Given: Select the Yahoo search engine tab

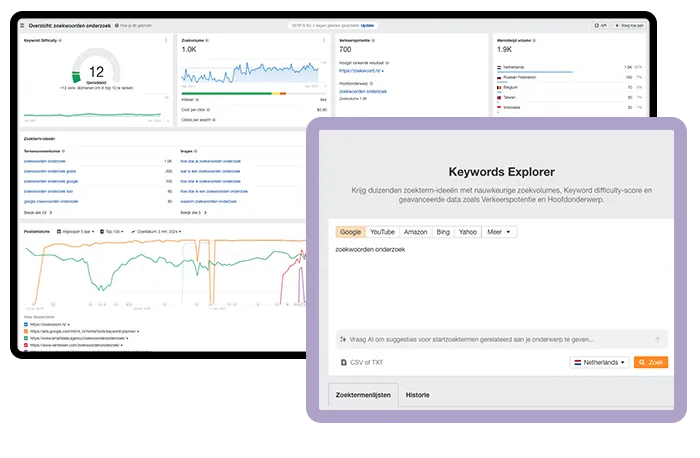Looking at the screenshot, I should tap(468, 232).
